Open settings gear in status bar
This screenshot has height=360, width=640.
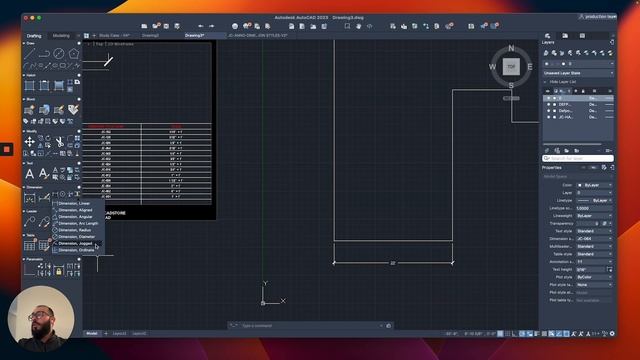[612, 334]
